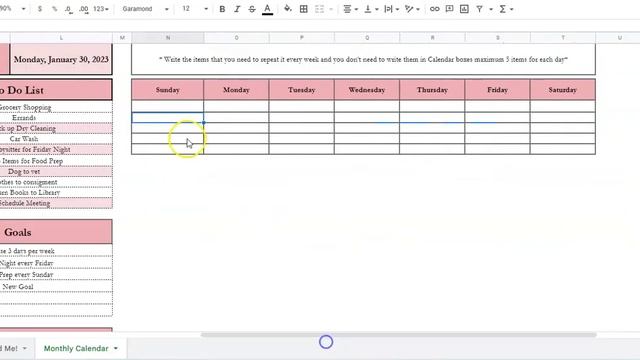The height and width of the screenshot is (360, 640).
Task: Open functions sigma icon
Action: (503, 9)
